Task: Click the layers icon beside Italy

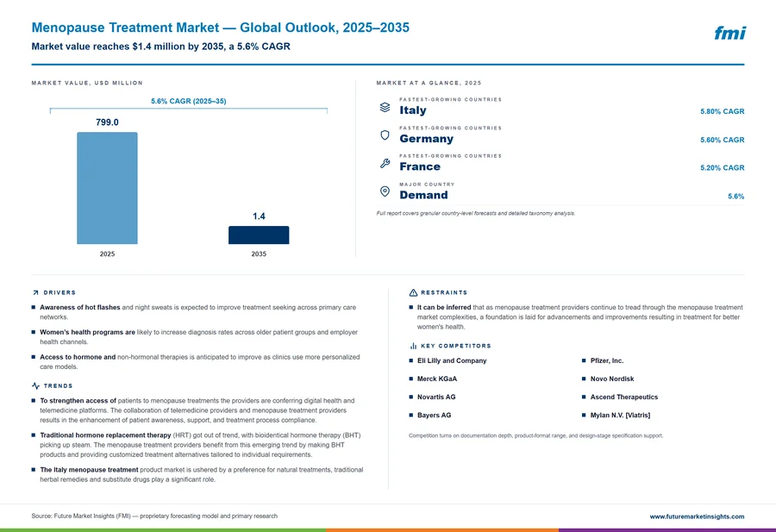Action: click(385, 107)
